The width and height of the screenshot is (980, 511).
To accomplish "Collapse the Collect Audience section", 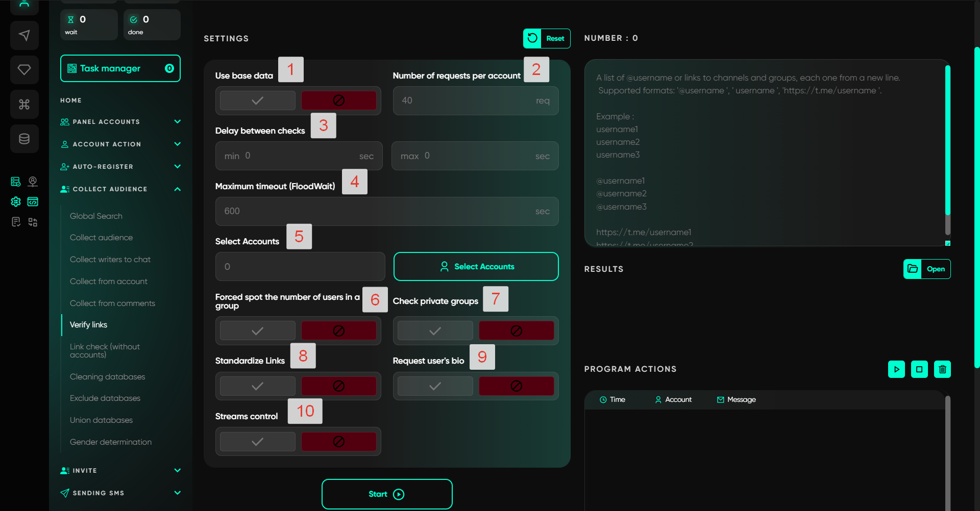I will pos(177,189).
